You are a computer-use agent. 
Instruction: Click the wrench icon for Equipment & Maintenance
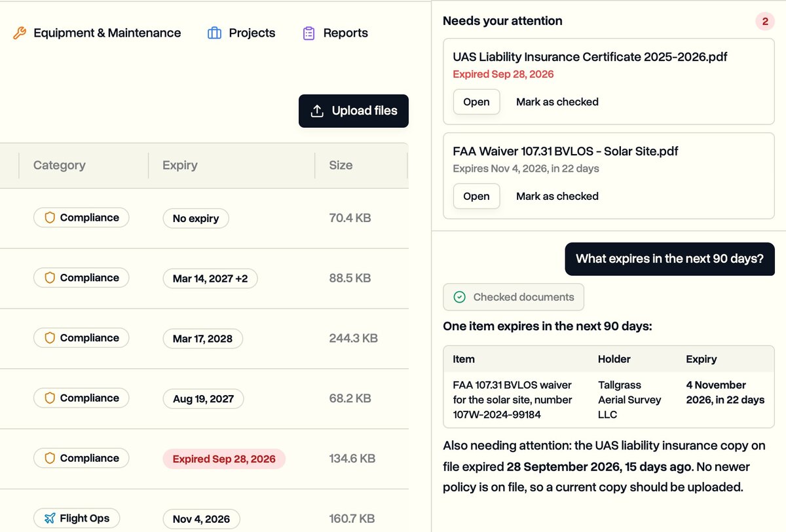[20, 33]
